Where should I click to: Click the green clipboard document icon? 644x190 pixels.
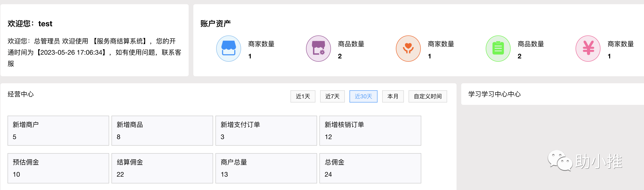498,48
